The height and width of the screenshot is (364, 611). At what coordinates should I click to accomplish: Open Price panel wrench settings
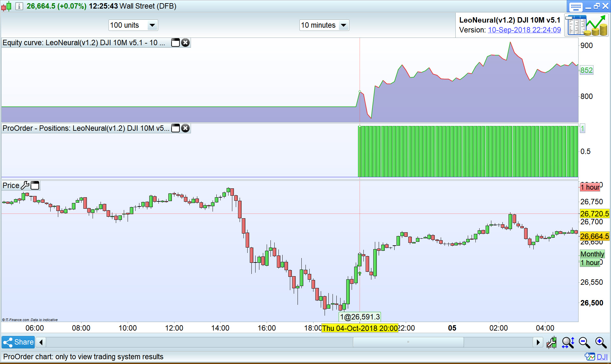click(x=25, y=185)
